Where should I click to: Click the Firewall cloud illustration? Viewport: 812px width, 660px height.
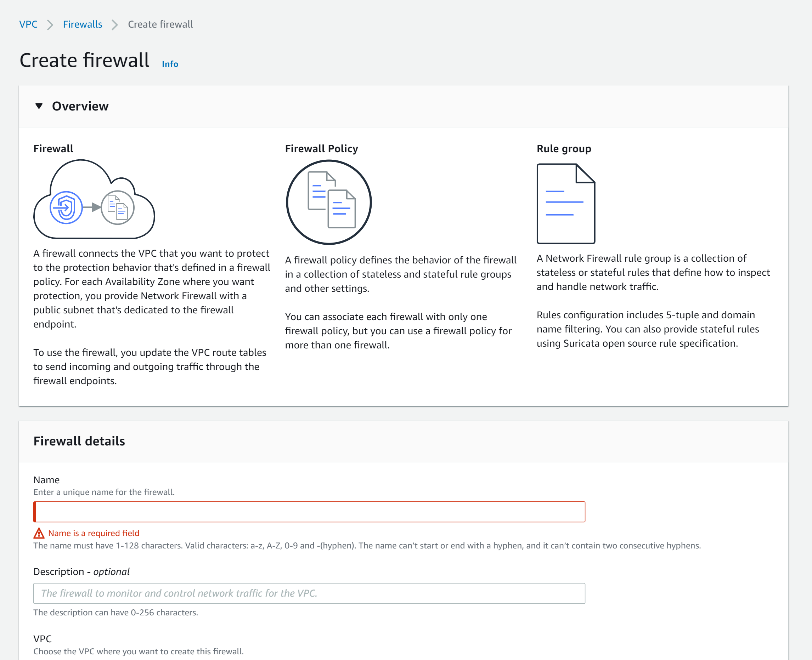94,200
